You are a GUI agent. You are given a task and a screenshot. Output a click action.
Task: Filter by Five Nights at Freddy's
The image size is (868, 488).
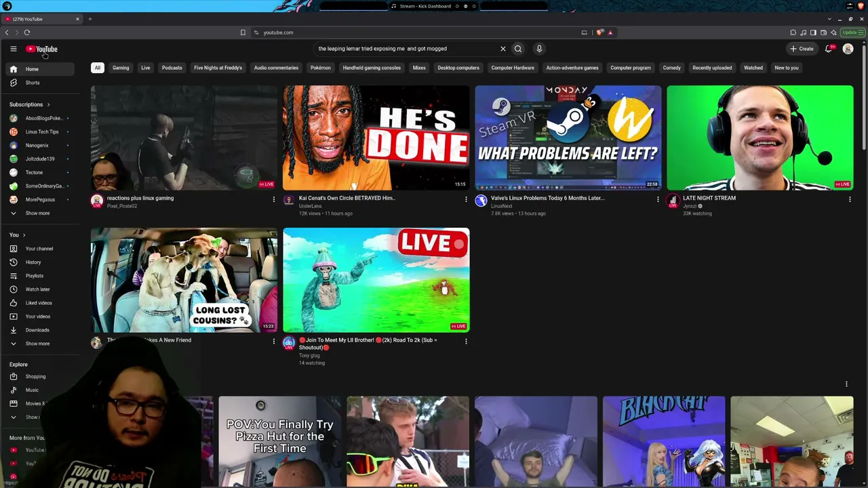[x=218, y=68]
